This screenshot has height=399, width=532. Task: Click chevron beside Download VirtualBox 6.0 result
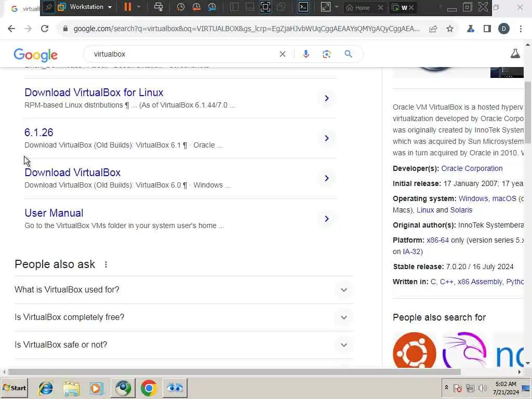coord(327,179)
